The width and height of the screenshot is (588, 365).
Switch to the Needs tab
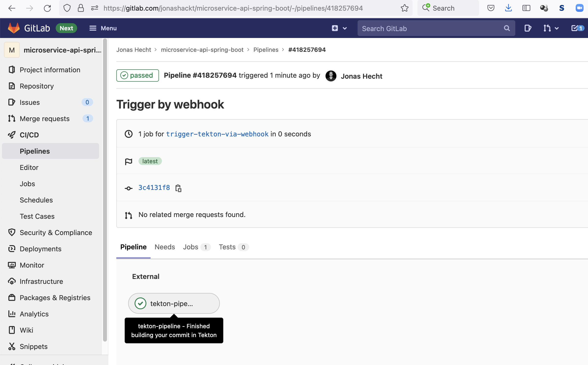click(x=165, y=247)
